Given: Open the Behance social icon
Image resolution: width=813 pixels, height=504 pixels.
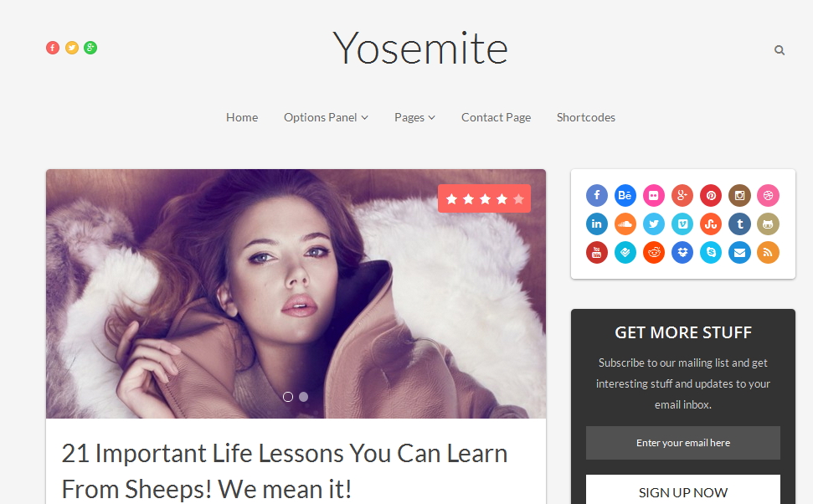Looking at the screenshot, I should click(x=625, y=195).
